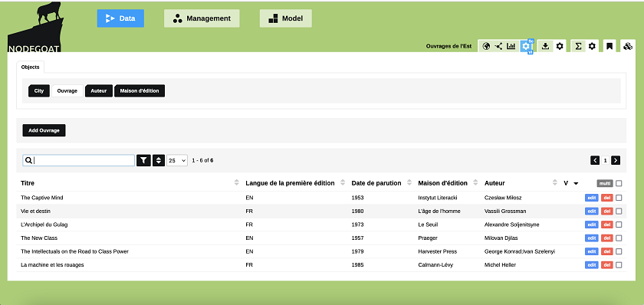The width and height of the screenshot is (644, 305).
Task: Select checkbox for La machine et les rouages
Action: click(619, 265)
